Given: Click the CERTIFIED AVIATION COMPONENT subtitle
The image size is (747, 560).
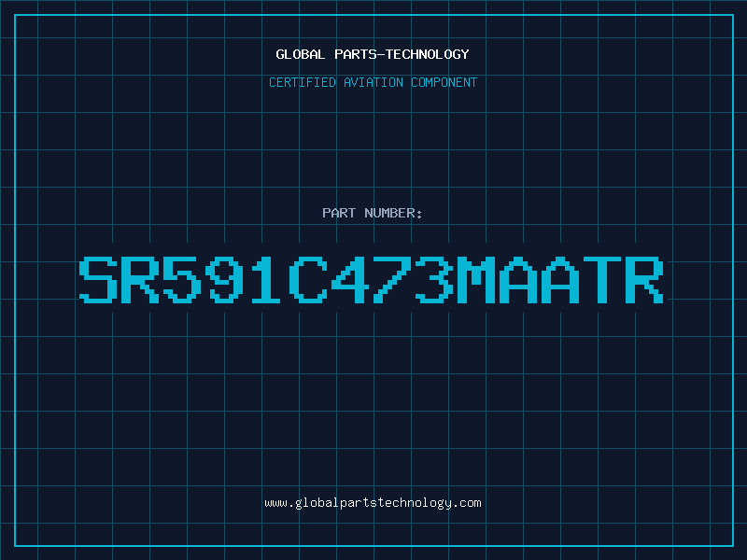Looking at the screenshot, I should (x=373, y=82).
